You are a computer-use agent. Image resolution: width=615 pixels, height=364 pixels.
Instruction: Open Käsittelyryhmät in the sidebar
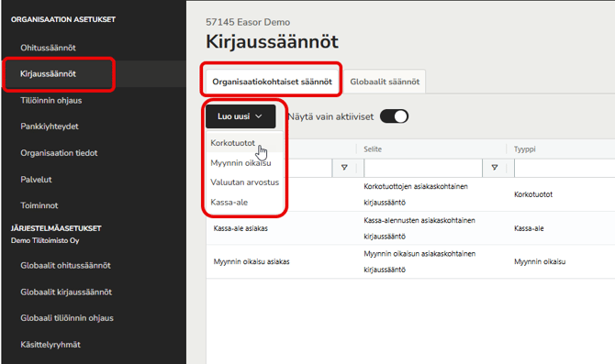pos(50,345)
